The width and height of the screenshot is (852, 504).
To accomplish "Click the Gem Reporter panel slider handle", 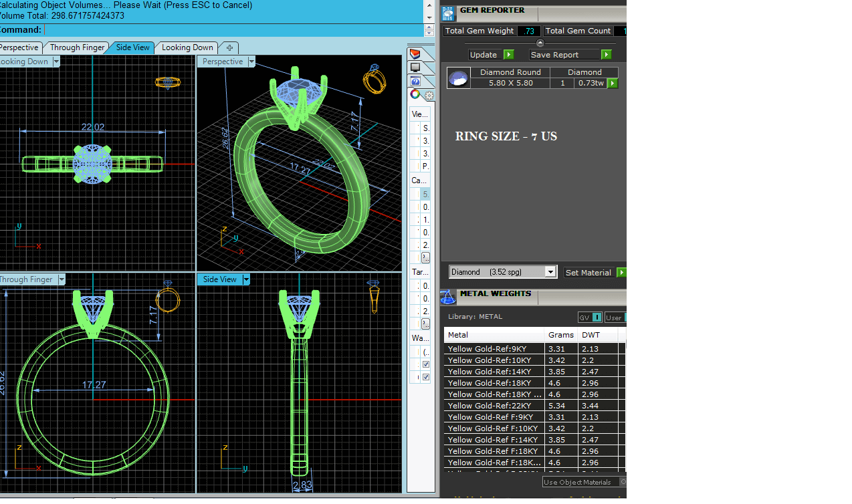I will click(540, 43).
